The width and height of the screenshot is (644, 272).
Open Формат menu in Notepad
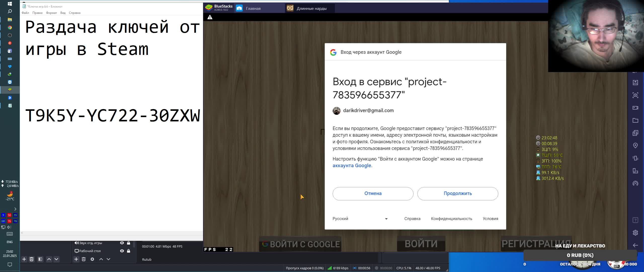point(51,13)
